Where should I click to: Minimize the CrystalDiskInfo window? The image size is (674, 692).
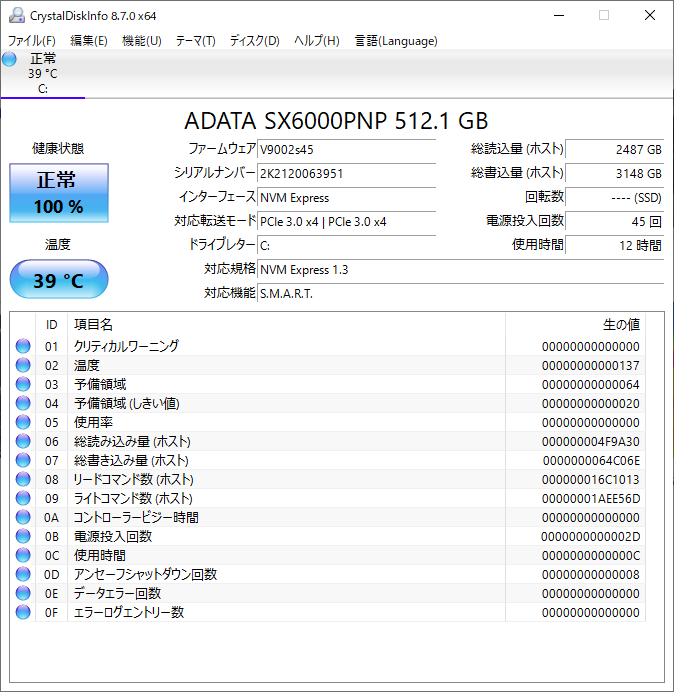(x=559, y=15)
